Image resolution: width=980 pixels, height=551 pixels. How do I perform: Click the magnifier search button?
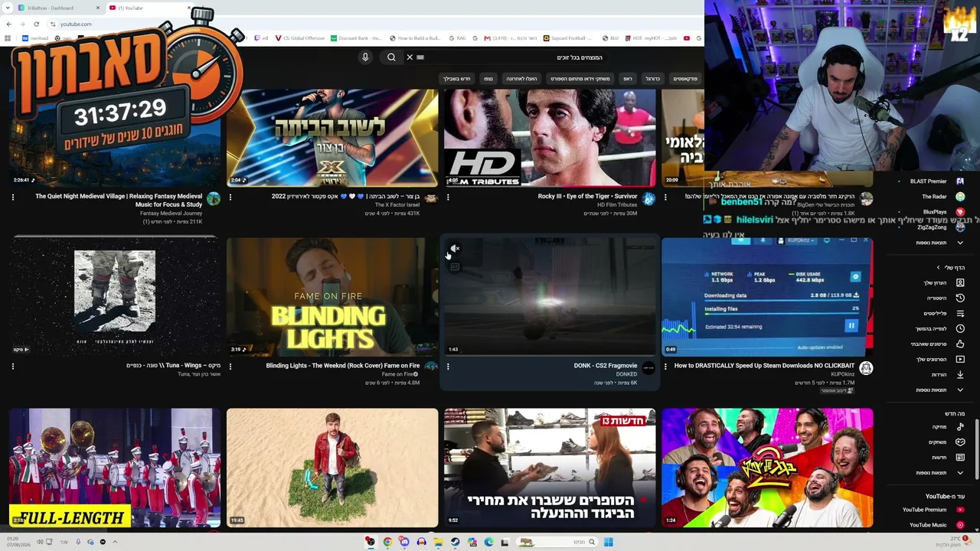[x=391, y=57]
